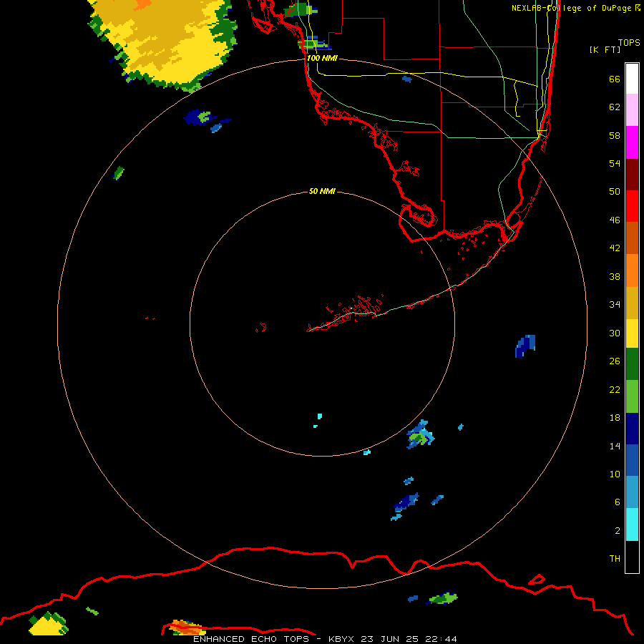Click the "KBYX" radar station identifier
The width and height of the screenshot is (644, 644).
tap(341, 639)
